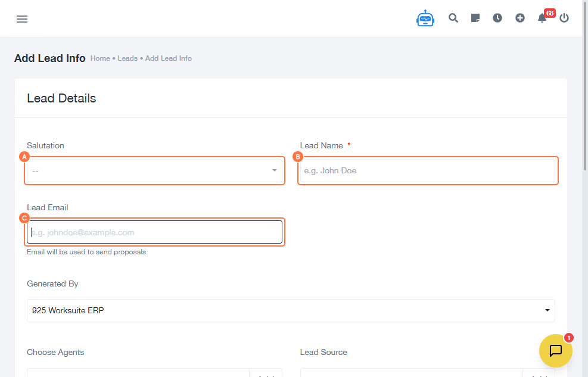Open the Generated By dropdown
Viewport: 588px width, 377px height.
pyautogui.click(x=291, y=310)
